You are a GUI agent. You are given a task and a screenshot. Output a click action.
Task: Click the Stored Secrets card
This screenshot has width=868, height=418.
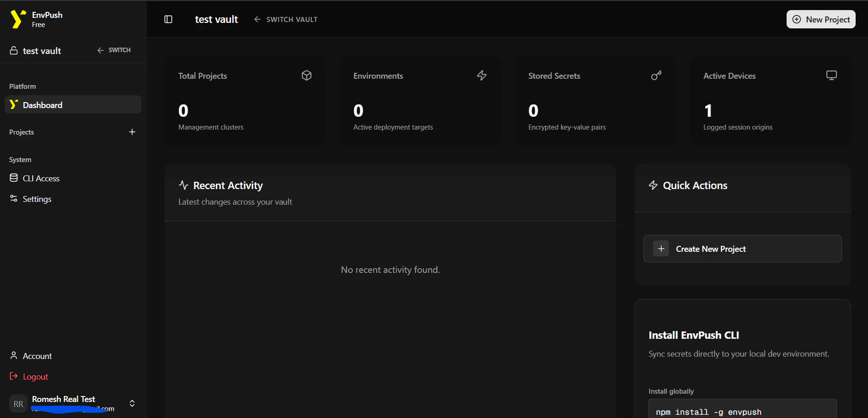coord(595,101)
